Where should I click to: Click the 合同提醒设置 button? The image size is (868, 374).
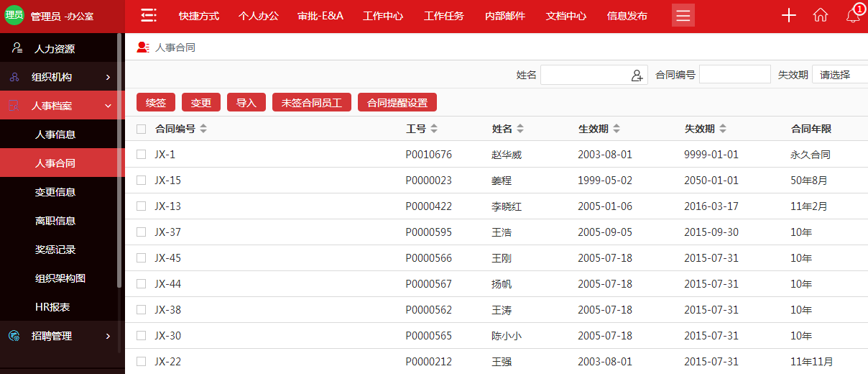397,103
